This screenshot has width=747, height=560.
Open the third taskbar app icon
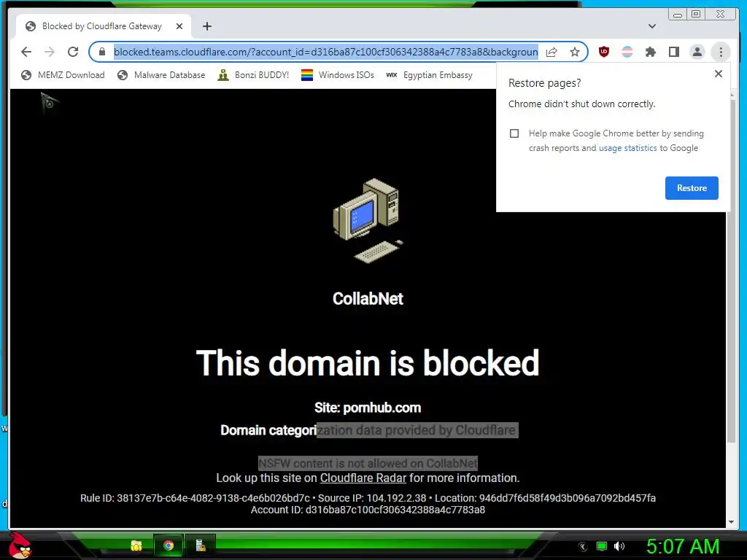[201, 545]
